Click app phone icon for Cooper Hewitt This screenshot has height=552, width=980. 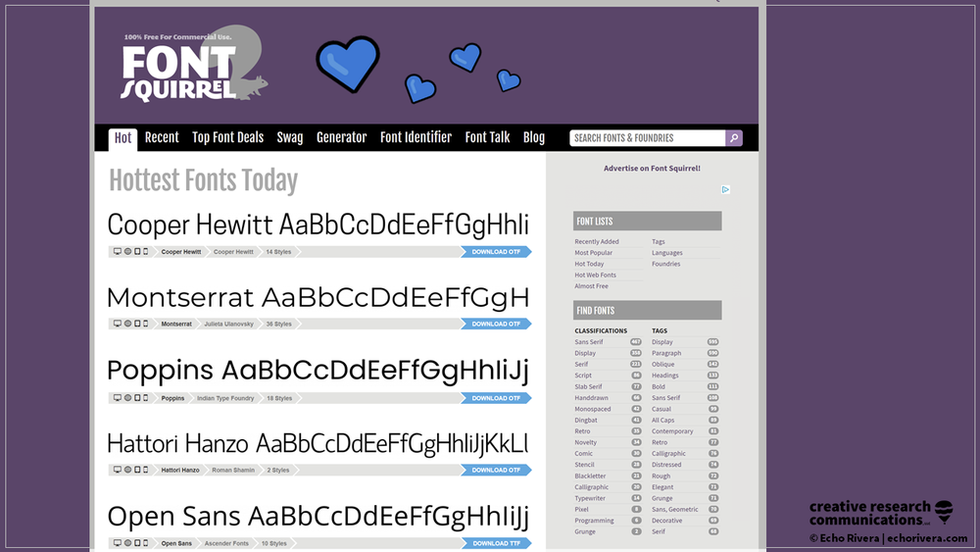click(x=146, y=251)
